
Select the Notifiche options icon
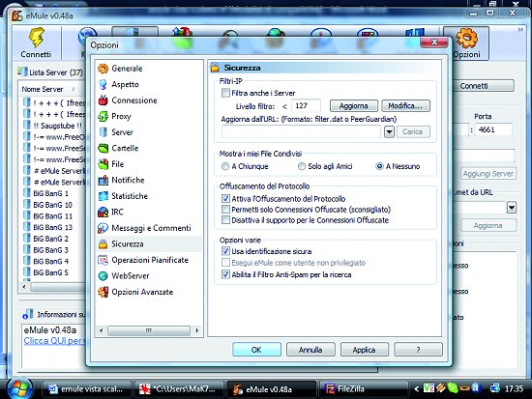pos(103,180)
